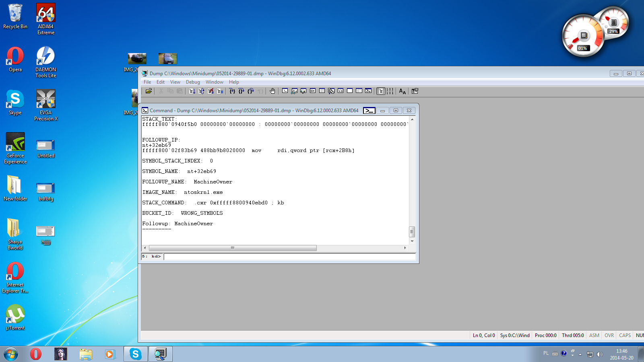
Task: Open the Call Stack window toolbar icon
Action: pos(331,91)
